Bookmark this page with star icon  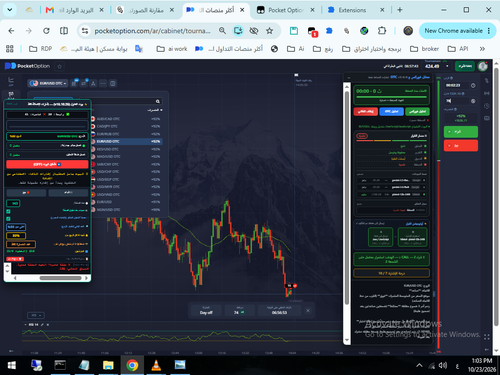[x=269, y=31]
